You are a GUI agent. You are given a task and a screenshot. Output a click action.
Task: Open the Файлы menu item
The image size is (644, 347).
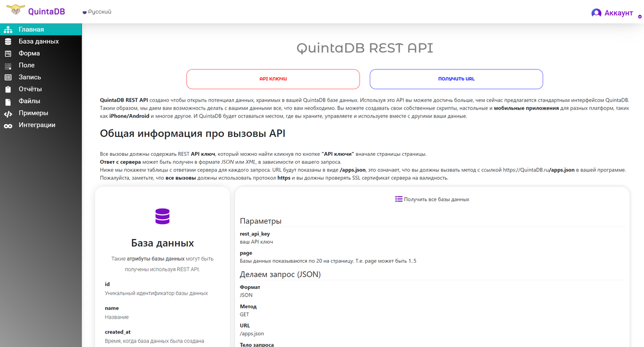tap(41, 101)
